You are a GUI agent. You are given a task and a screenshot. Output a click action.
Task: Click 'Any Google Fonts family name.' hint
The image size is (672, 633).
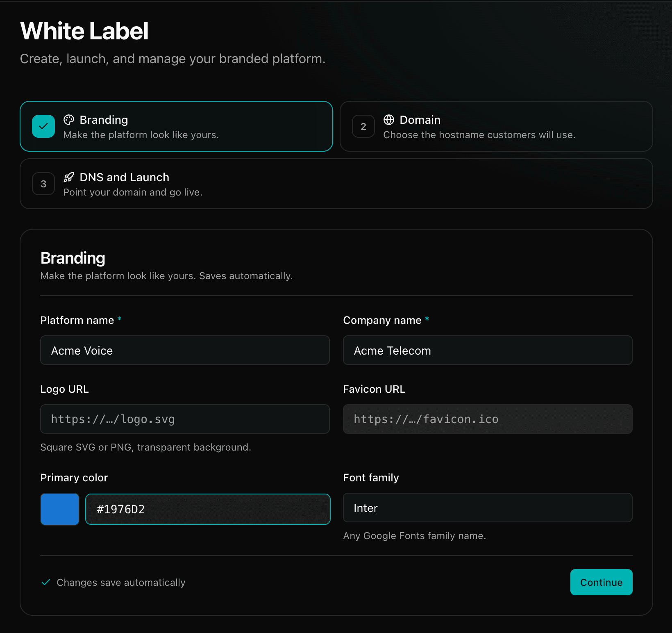[414, 536]
